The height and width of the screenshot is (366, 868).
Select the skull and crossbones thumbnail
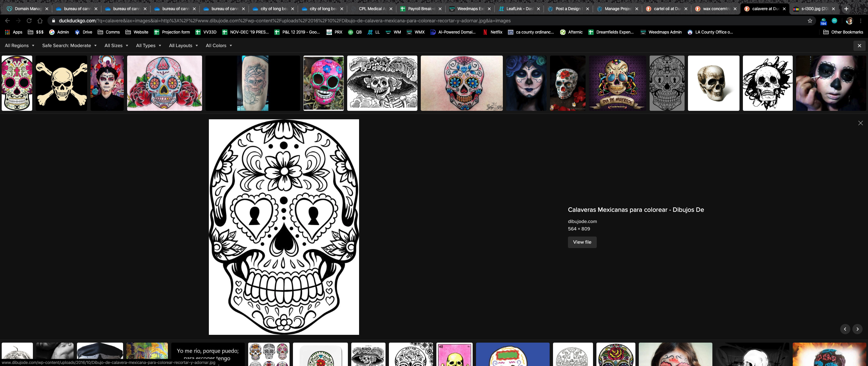coord(61,83)
